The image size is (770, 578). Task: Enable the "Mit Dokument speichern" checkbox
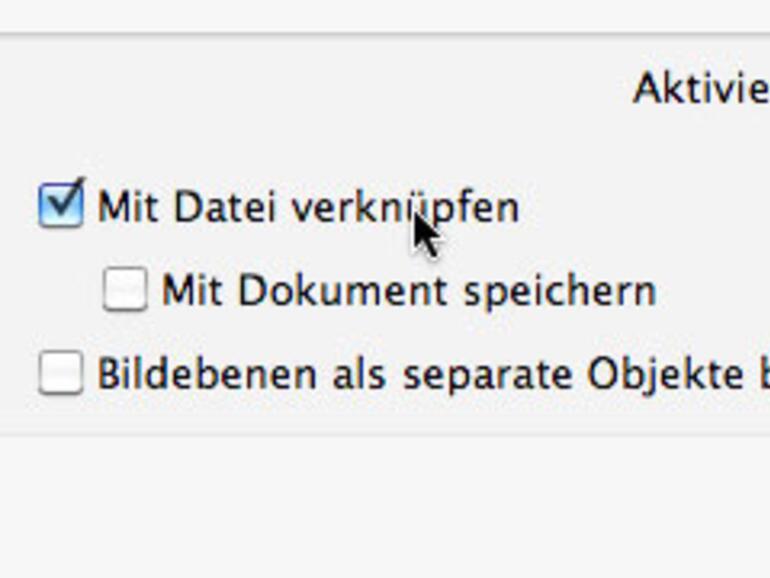[x=125, y=289]
